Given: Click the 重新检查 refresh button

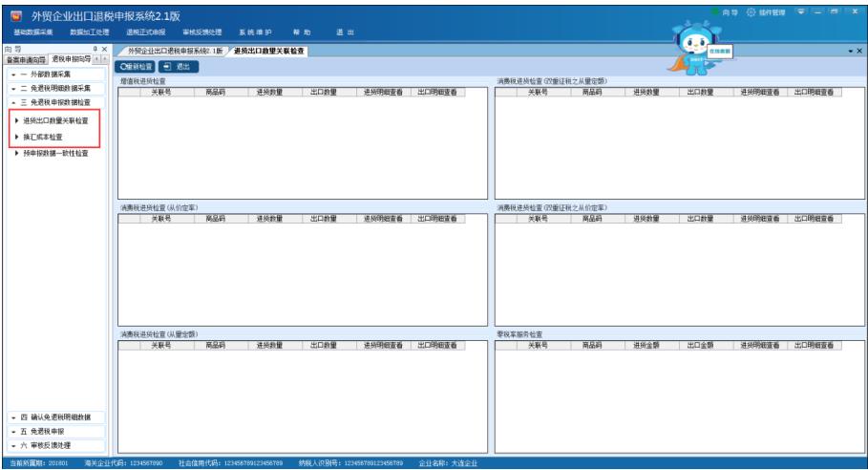Looking at the screenshot, I should pos(136,67).
